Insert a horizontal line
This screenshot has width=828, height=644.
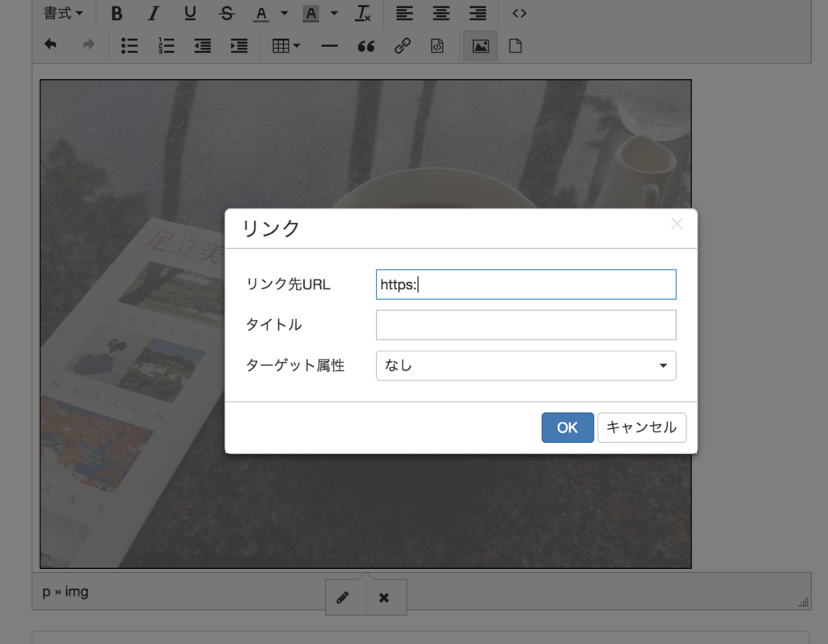(x=329, y=46)
